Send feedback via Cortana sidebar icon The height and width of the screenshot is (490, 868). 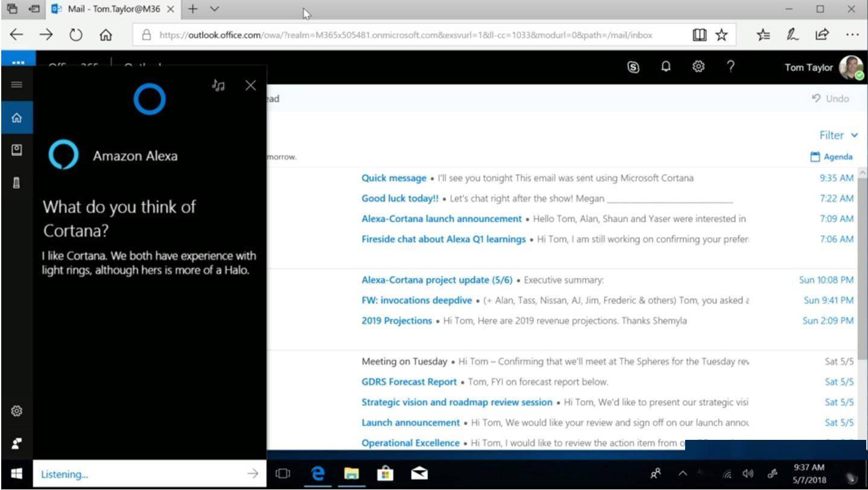(x=17, y=443)
